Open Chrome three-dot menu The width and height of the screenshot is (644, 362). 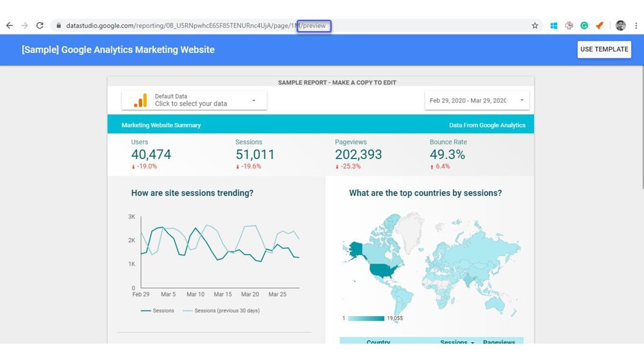(636, 25)
